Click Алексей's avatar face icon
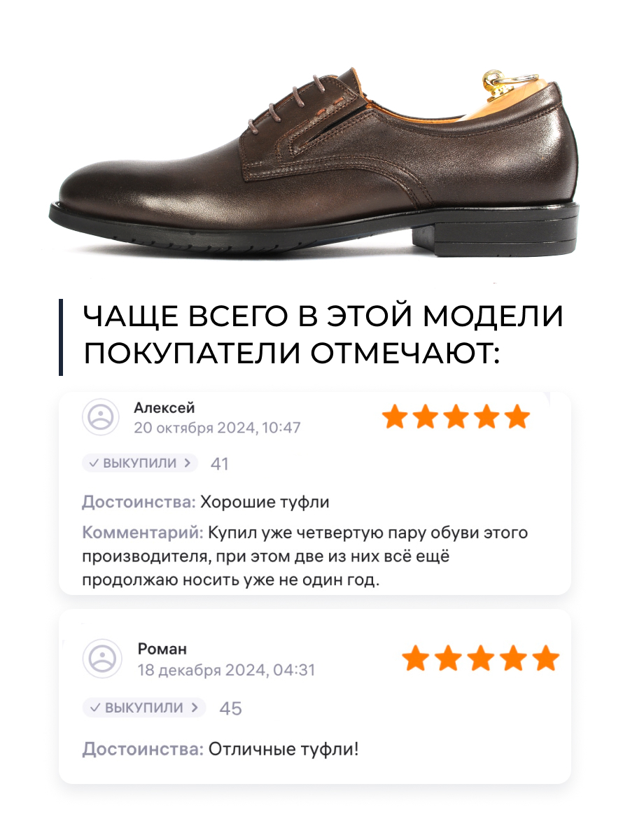Image resolution: width=630 pixels, height=840 pixels. 102,417
